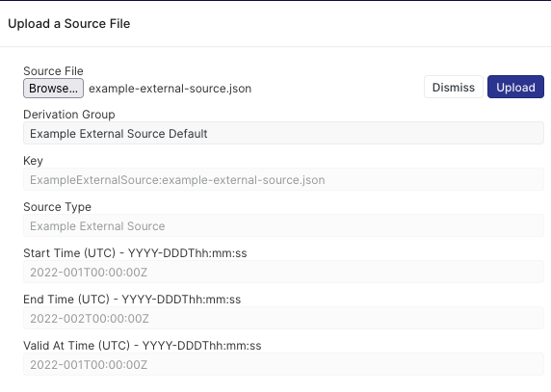This screenshot has height=392, width=551.
Task: Click the Start Time input field
Action: click(283, 272)
